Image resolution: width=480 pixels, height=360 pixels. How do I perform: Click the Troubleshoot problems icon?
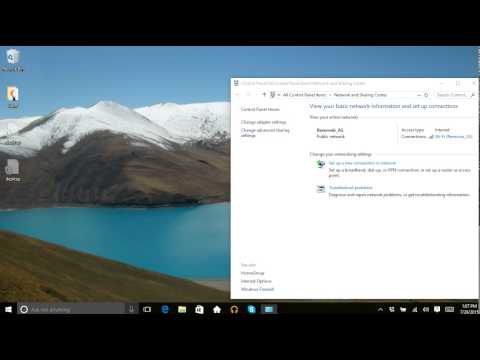320,189
